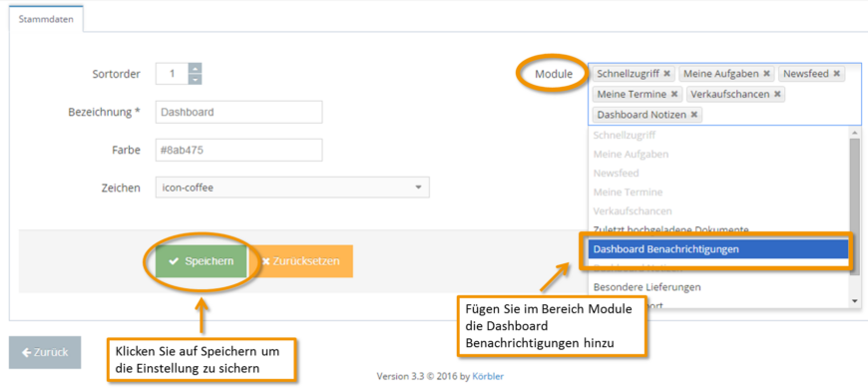The image size is (868, 388).
Task: Open the Zeichen icon-coffee dropdown
Action: click(x=292, y=188)
